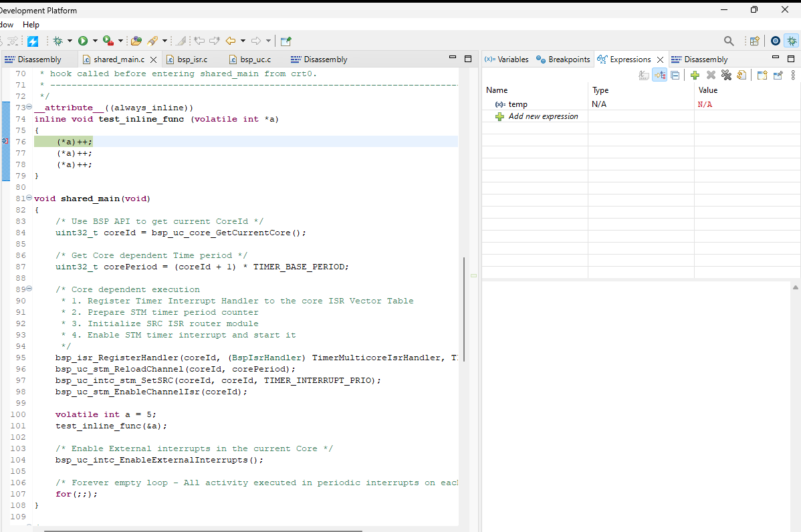Open the Debug launch dropdown arrow
This screenshot has height=532, width=801.
tap(70, 41)
